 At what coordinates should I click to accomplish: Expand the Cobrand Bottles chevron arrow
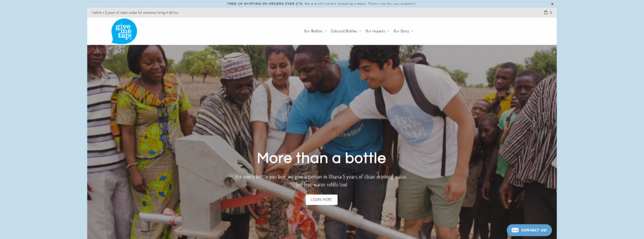(x=360, y=31)
